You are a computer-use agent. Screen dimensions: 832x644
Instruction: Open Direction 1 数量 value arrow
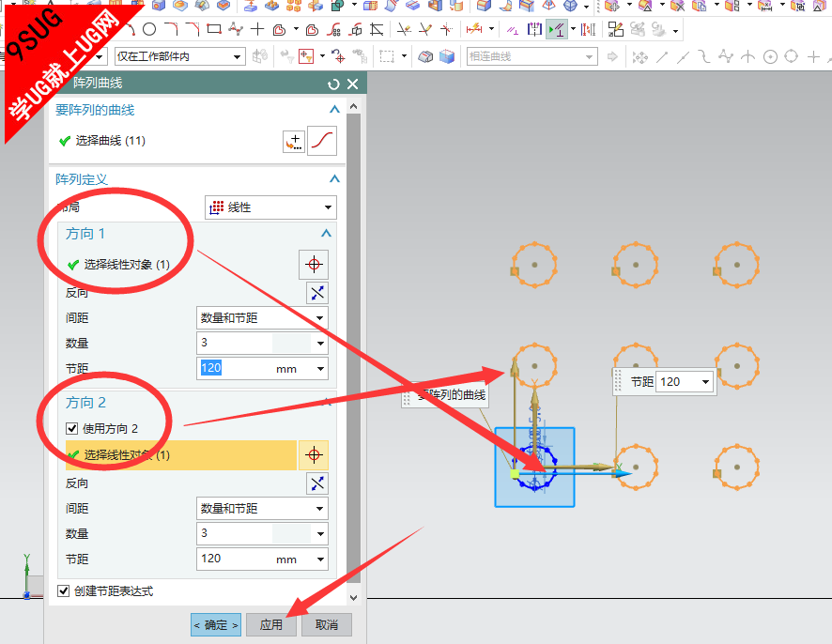pos(320,344)
